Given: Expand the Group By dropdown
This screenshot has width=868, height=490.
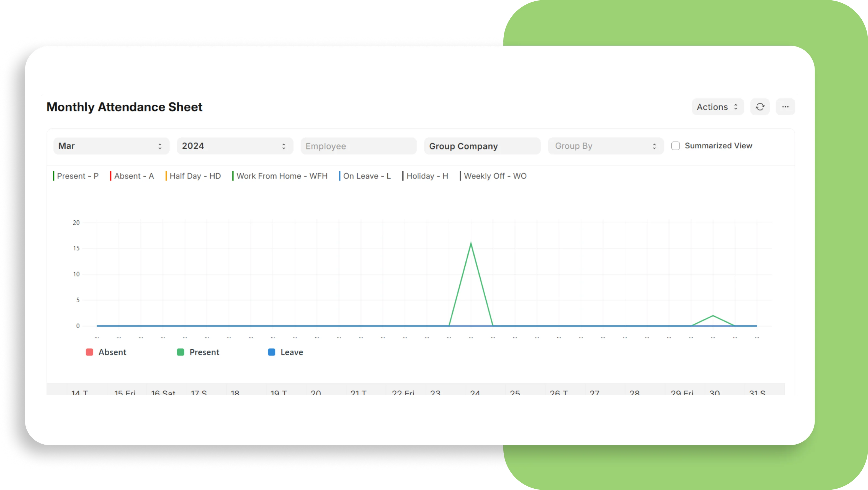Looking at the screenshot, I should 606,146.
